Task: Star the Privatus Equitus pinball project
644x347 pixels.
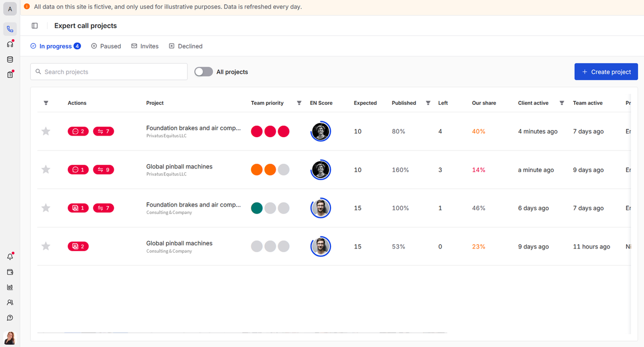Action: click(x=46, y=170)
